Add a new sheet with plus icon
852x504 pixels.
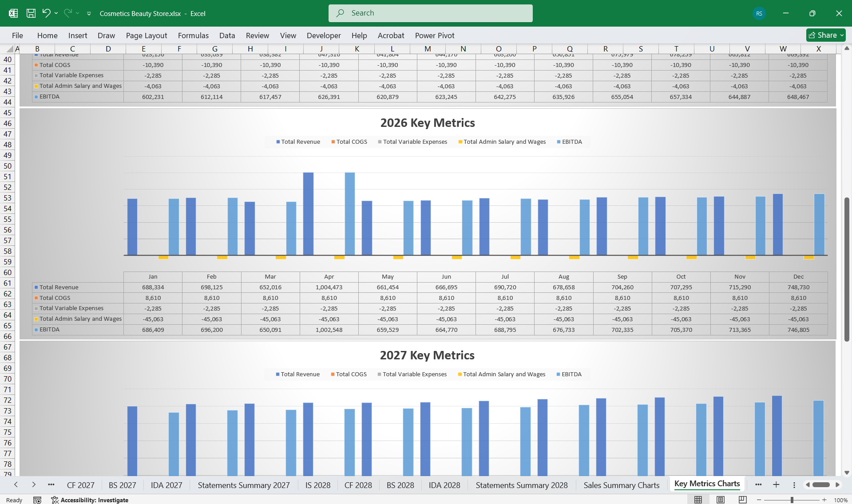pos(776,485)
